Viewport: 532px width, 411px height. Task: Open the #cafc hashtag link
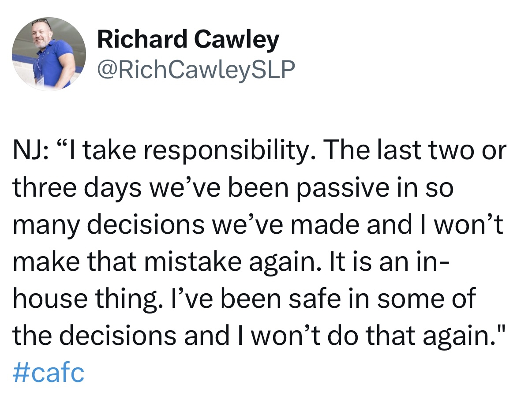(x=48, y=373)
